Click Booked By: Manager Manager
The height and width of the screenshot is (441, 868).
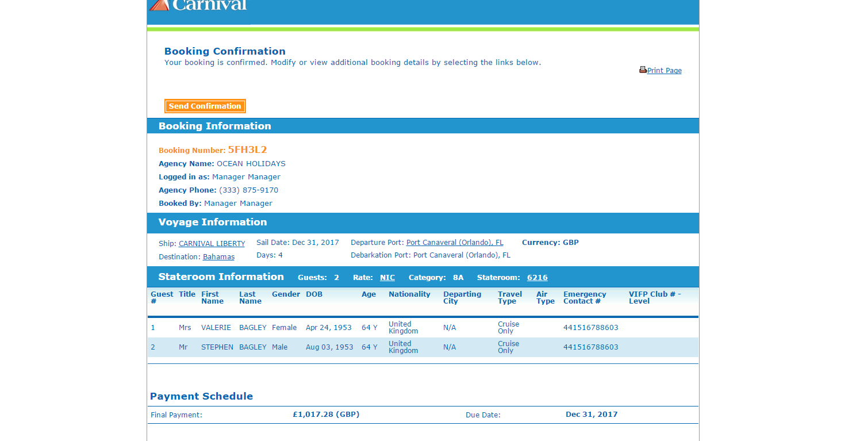(x=216, y=204)
